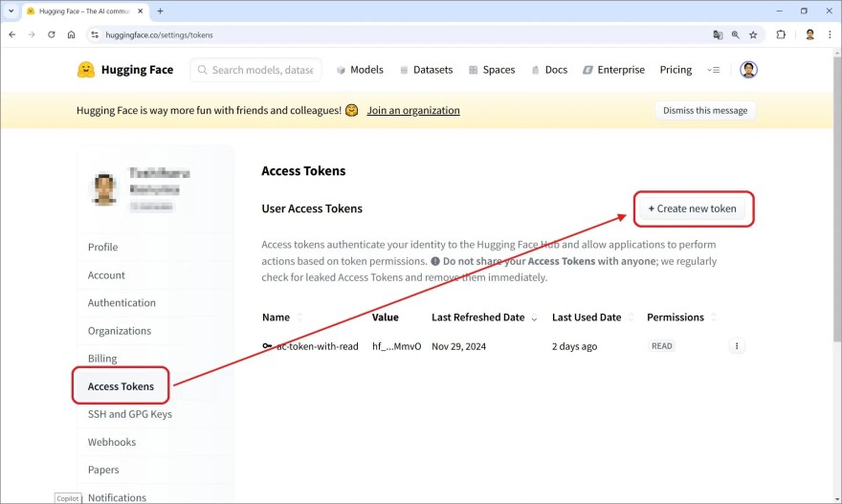The image size is (842, 504).
Task: Sort tokens by Name
Action: (x=299, y=318)
